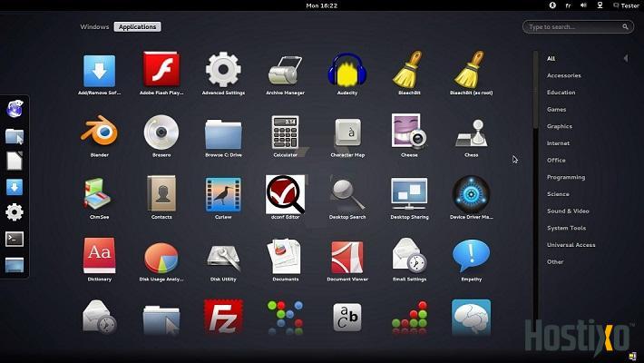This screenshot has height=363, width=644.
Task: Filter by Games category
Action: point(557,109)
